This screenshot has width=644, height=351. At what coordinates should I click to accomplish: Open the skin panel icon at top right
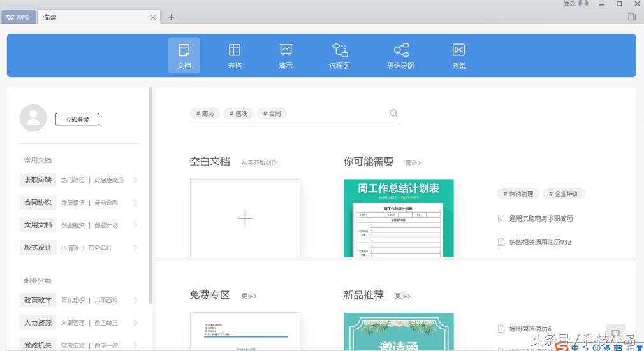(632, 17)
